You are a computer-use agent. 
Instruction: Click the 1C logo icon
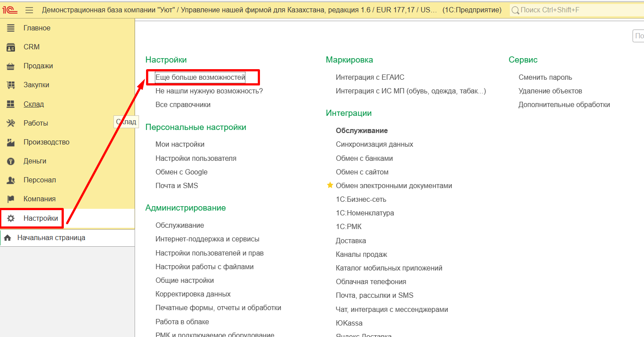point(10,10)
